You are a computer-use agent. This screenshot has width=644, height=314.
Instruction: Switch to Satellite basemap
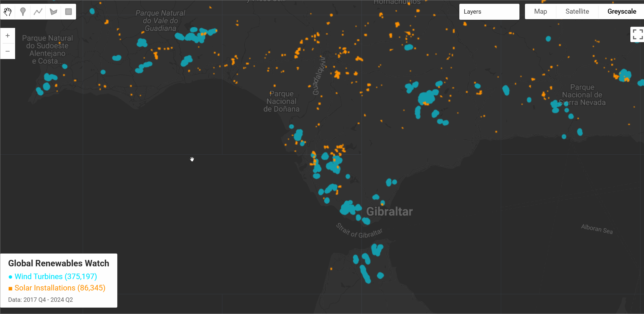point(577,11)
